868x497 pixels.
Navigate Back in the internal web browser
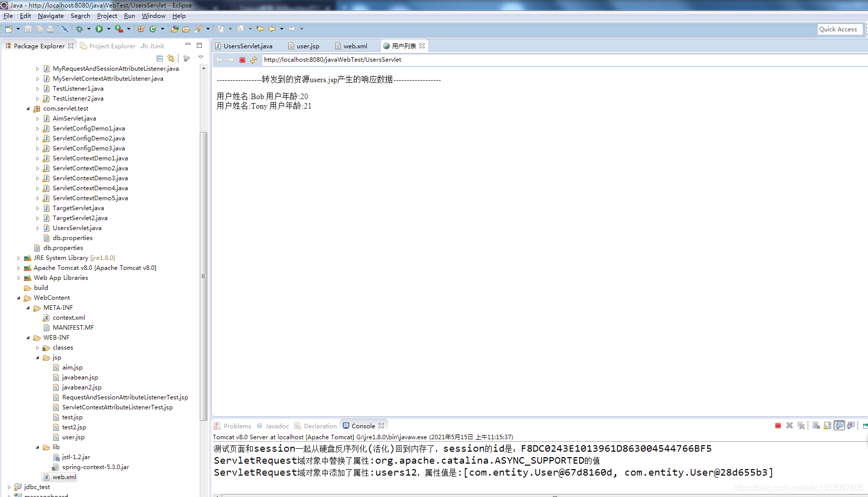pyautogui.click(x=219, y=59)
